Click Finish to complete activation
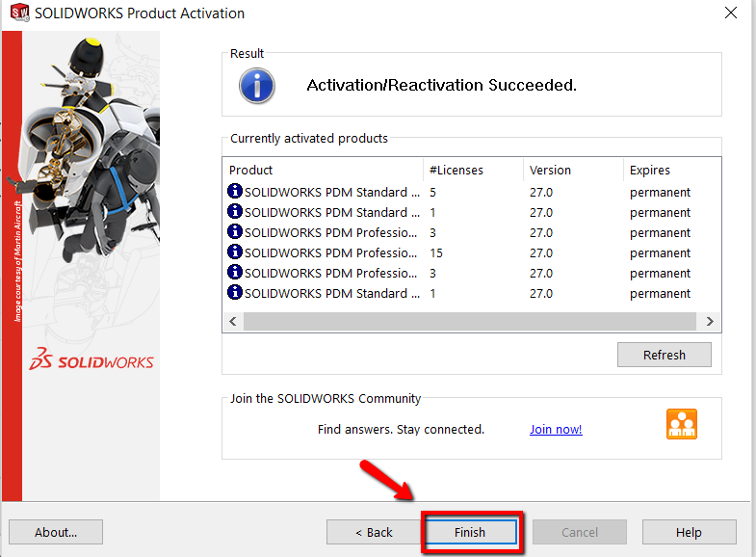This screenshot has height=557, width=756. pos(470,532)
